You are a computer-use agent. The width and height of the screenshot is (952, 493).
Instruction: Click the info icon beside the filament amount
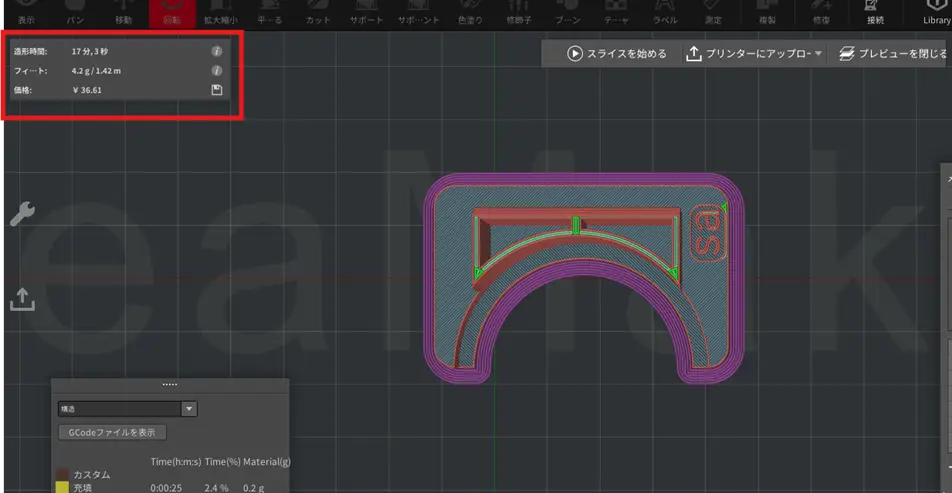point(217,71)
